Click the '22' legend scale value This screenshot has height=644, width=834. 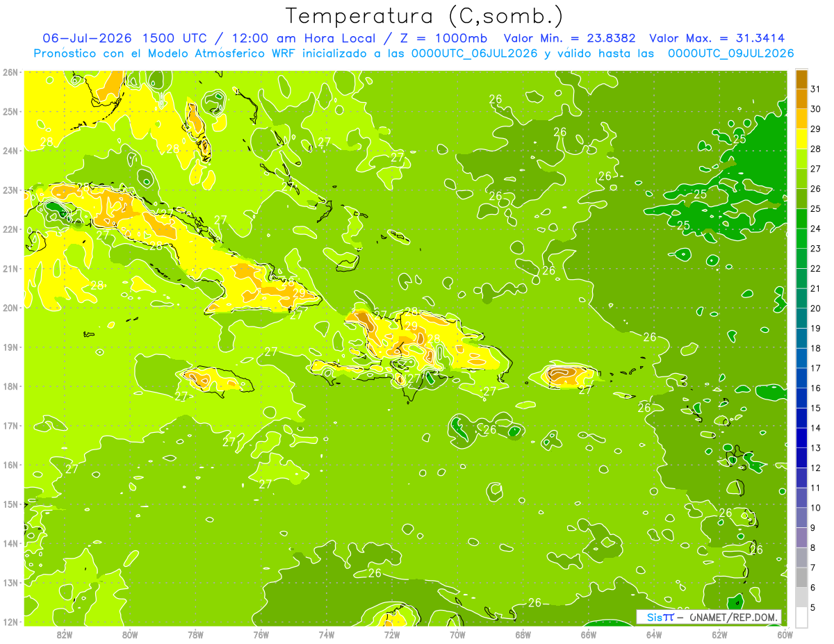point(816,268)
